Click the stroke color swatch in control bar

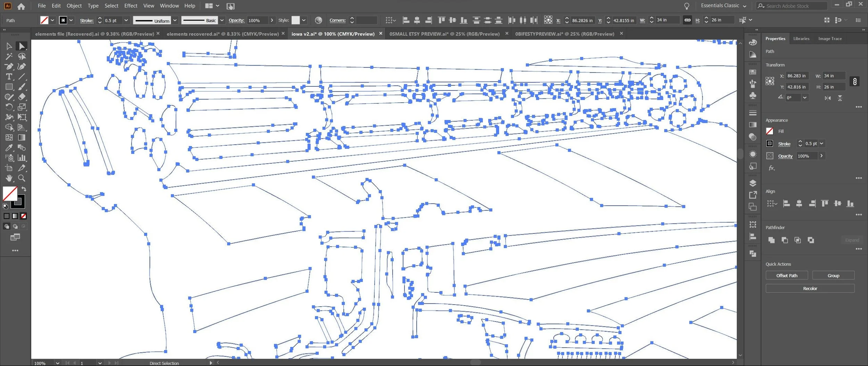click(63, 20)
